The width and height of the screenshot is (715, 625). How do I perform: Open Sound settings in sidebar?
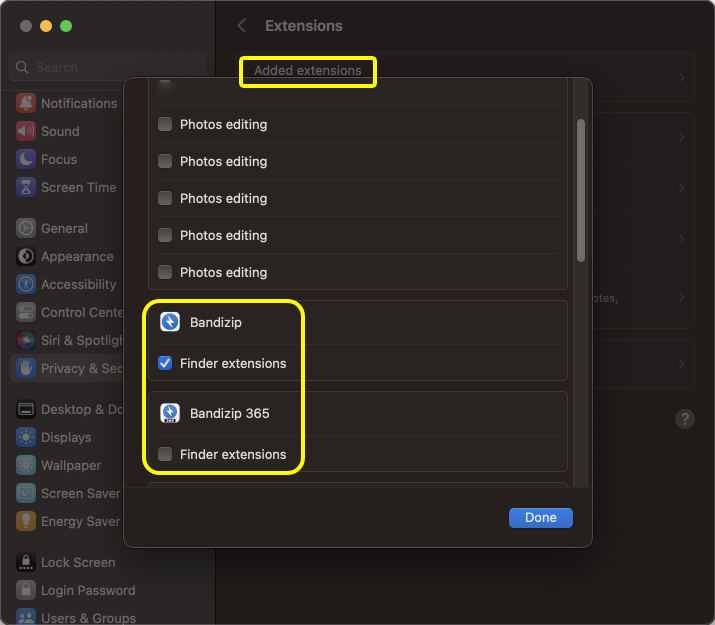click(59, 131)
